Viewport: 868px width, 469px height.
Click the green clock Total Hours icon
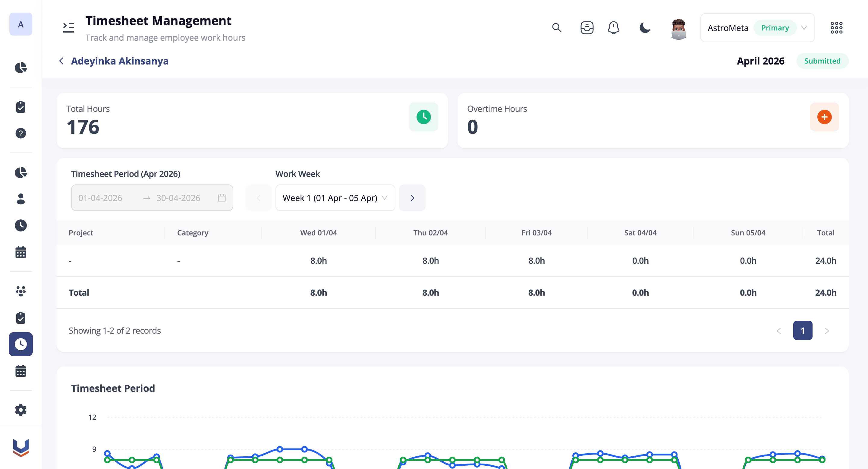tap(423, 117)
